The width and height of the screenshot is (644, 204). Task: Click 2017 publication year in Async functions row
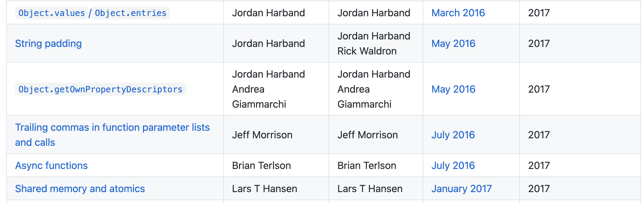(539, 166)
